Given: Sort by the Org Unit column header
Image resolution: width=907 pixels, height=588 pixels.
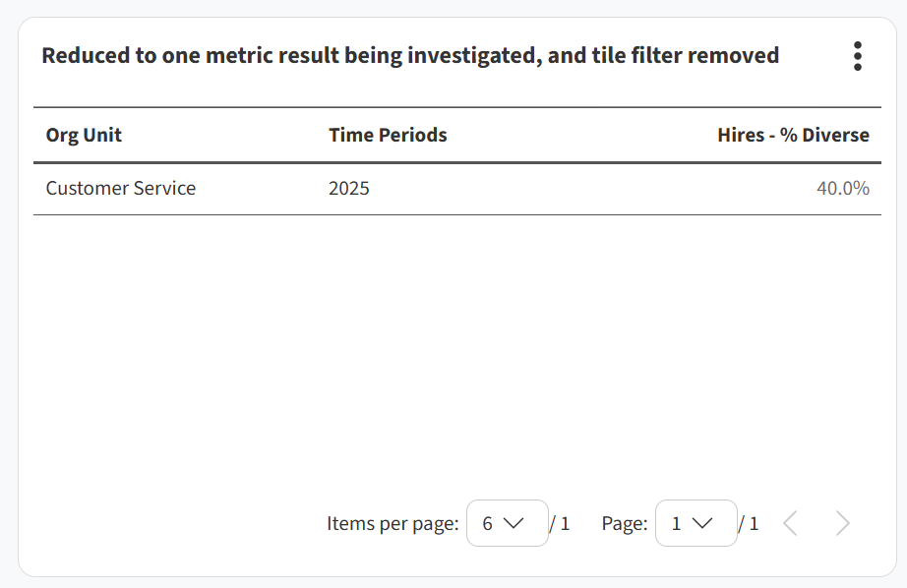Looking at the screenshot, I should click(84, 136).
